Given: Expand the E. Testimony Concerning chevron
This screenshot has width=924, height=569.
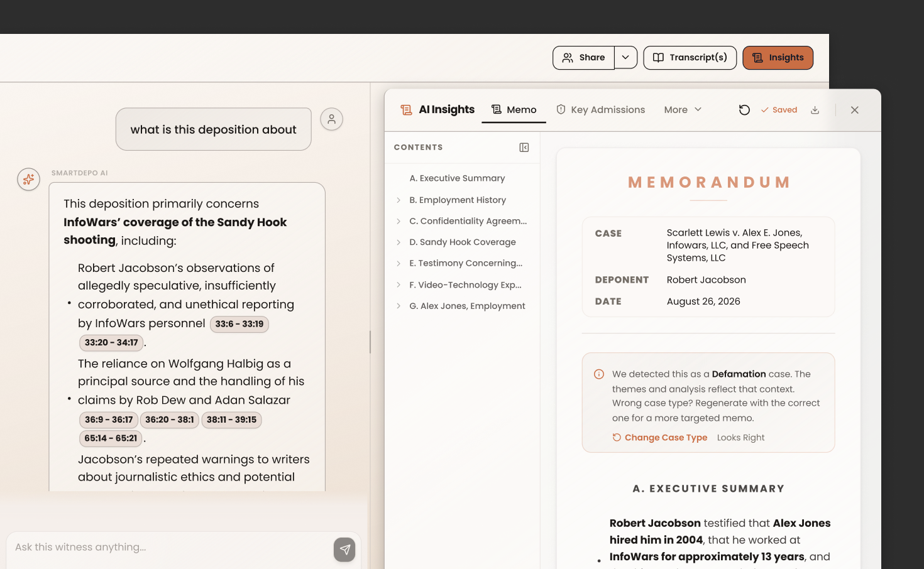Looking at the screenshot, I should [399, 263].
